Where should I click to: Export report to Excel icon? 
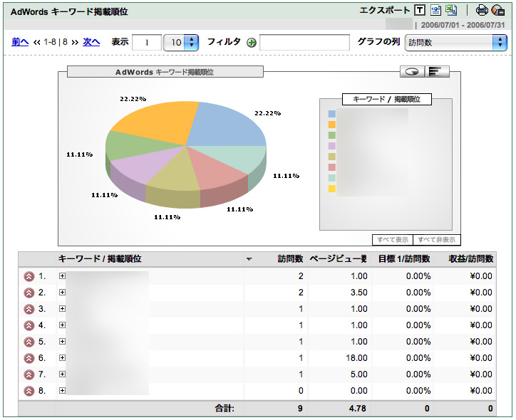click(x=450, y=10)
